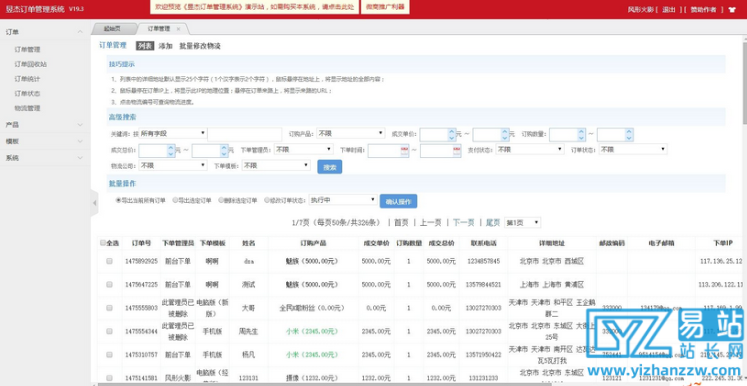Tick the 全选 select-all checkbox
Viewport: 747px width, 386px height.
coord(103,243)
